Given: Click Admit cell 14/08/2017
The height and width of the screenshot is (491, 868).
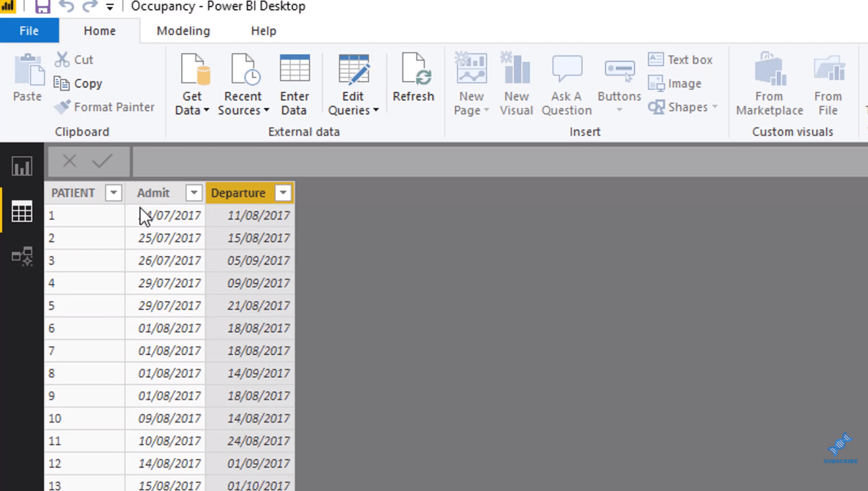Looking at the screenshot, I should click(165, 464).
